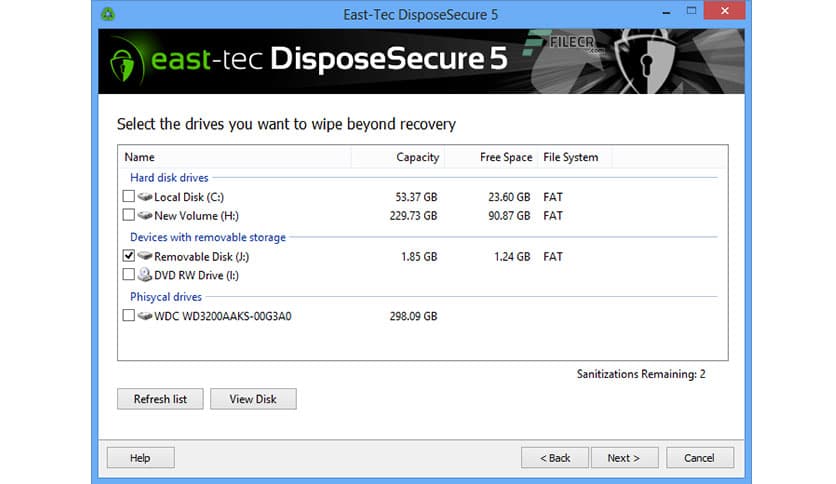The image size is (836, 484).
Task: Click the FAT cell for Local Disk (C:)
Action: tap(553, 197)
